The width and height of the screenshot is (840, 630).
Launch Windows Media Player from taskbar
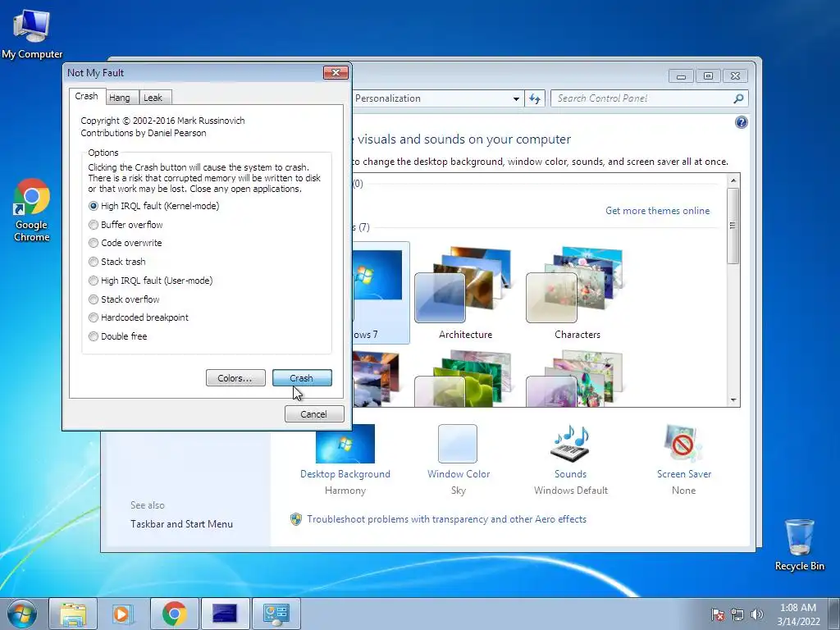[x=123, y=614]
